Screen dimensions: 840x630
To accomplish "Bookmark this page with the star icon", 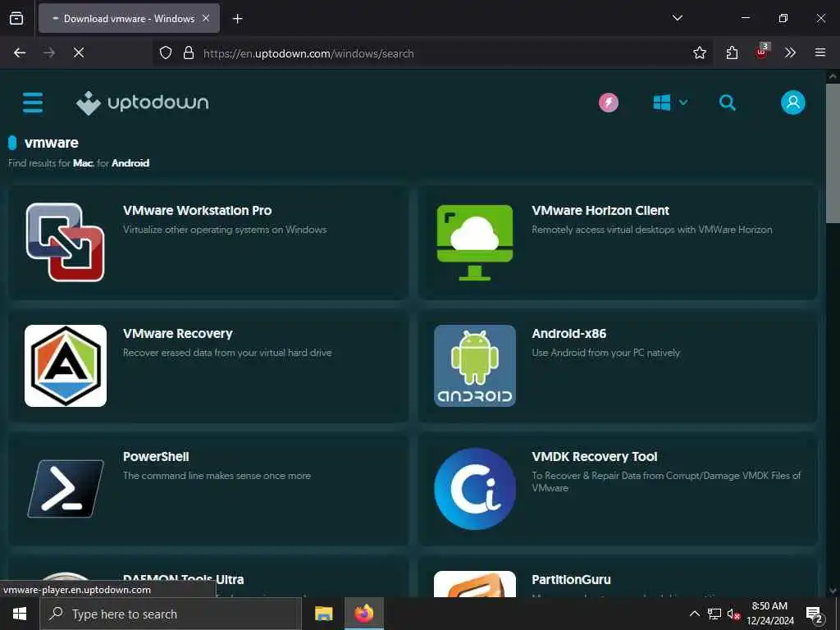I will [x=699, y=52].
